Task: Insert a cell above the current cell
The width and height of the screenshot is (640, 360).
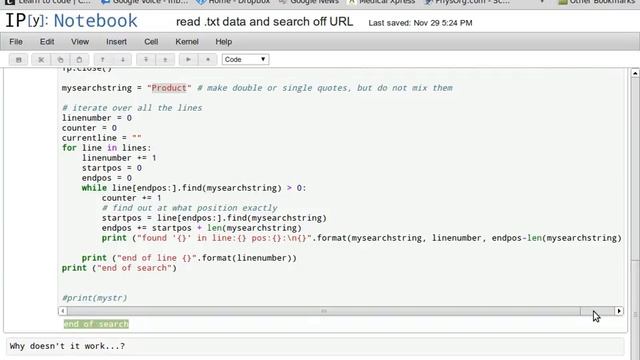Action: [x=146, y=60]
